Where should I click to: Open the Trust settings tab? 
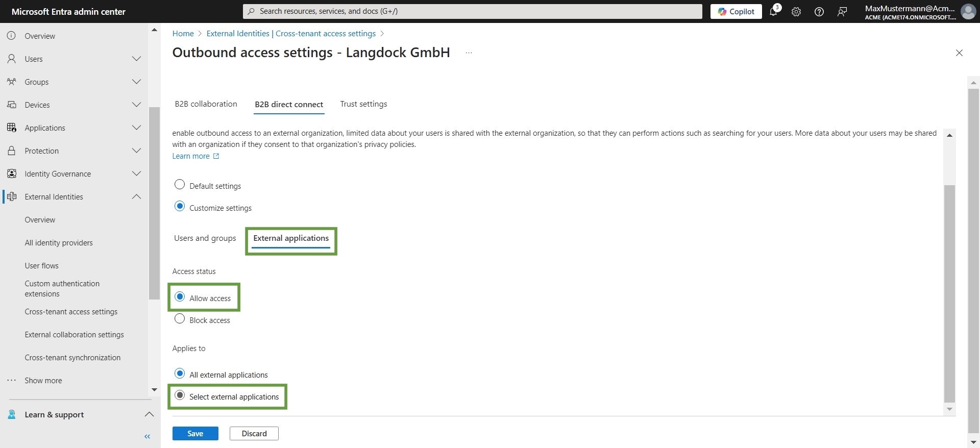363,104
